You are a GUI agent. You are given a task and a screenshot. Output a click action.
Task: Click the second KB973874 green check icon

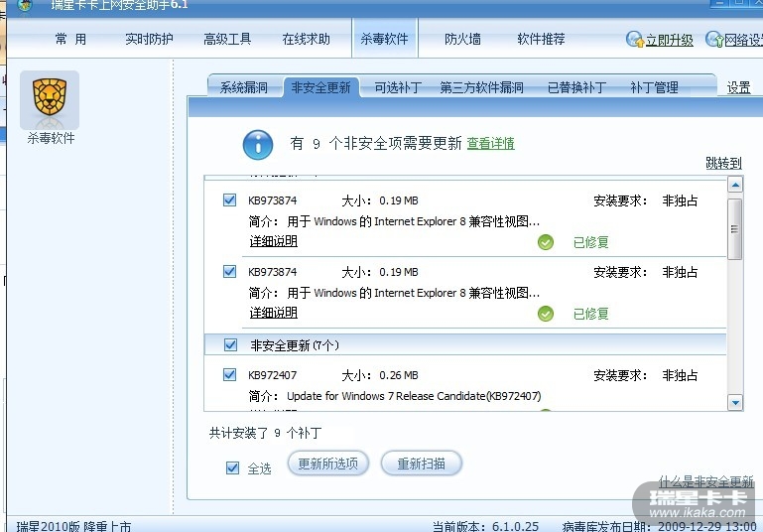coord(546,314)
